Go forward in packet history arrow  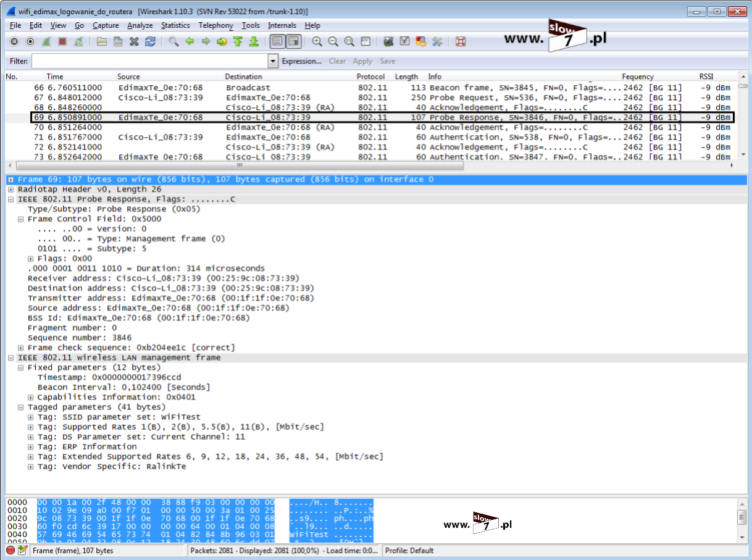tap(206, 41)
